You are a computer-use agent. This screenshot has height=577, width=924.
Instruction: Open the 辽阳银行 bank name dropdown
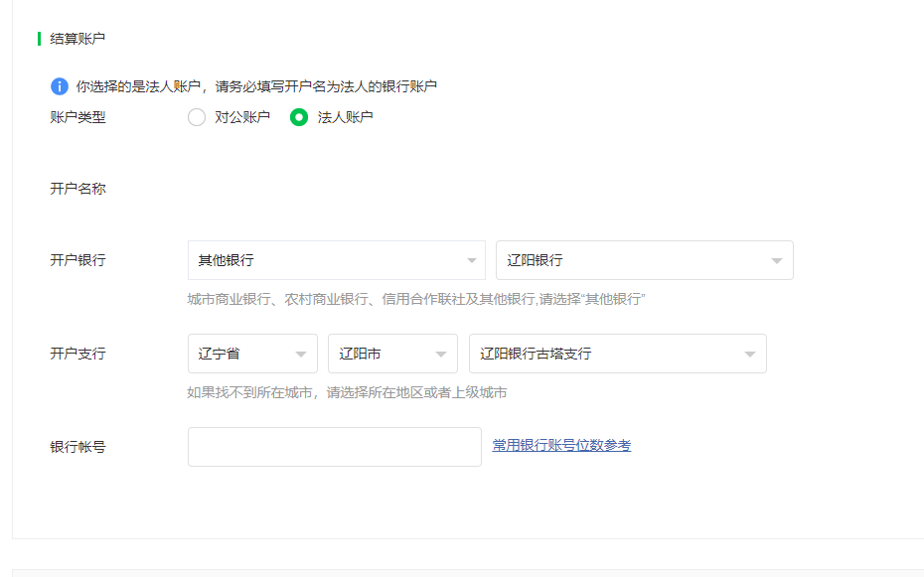[x=645, y=260]
